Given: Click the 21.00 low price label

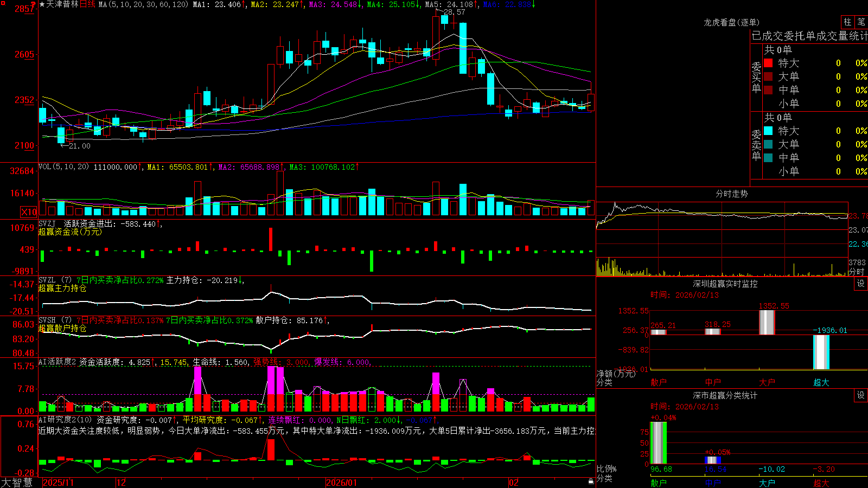Looking at the screenshot, I should pos(79,146).
